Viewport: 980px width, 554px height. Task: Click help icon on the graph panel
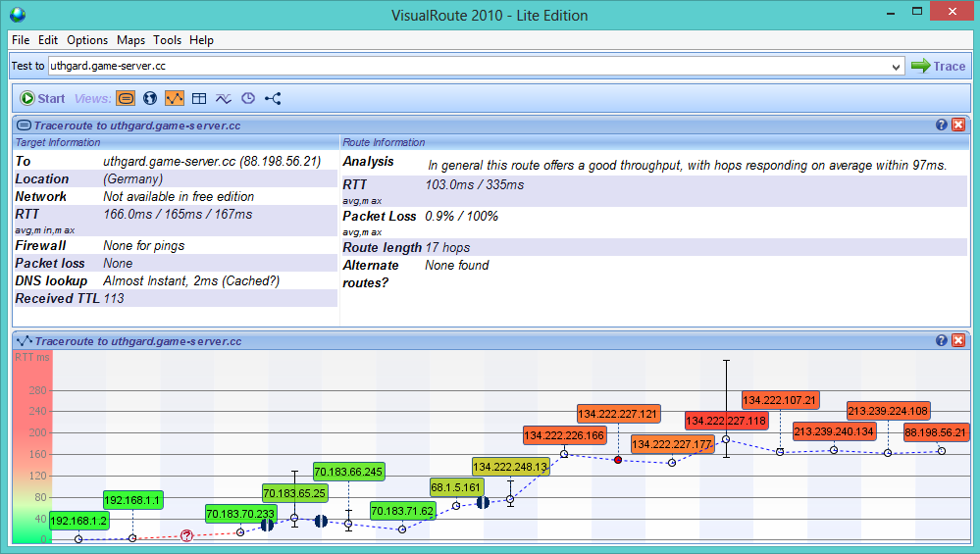[941, 340]
